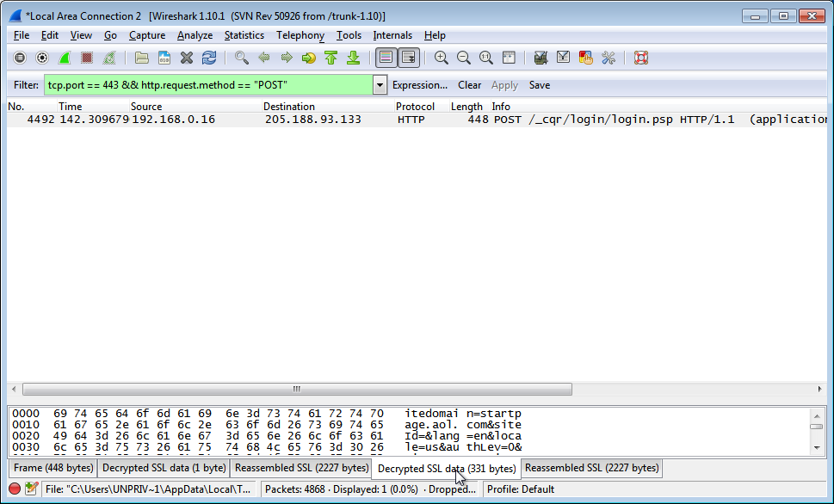Expand the display filter history dropdown

pyautogui.click(x=380, y=85)
